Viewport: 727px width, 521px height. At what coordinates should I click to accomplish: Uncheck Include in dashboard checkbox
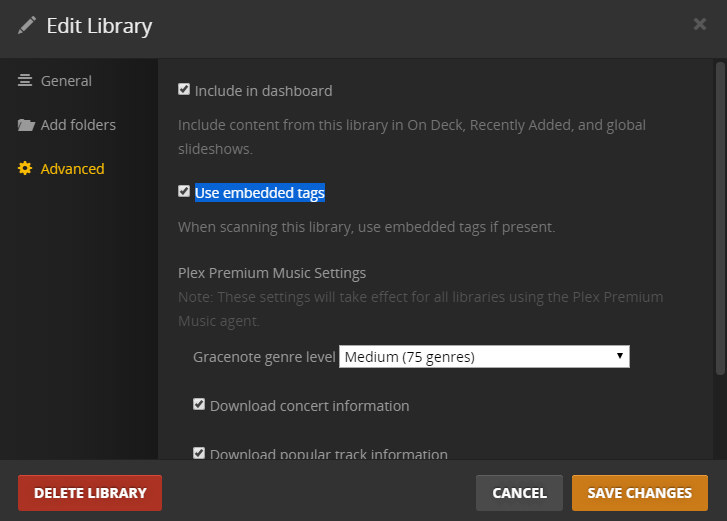coord(184,90)
